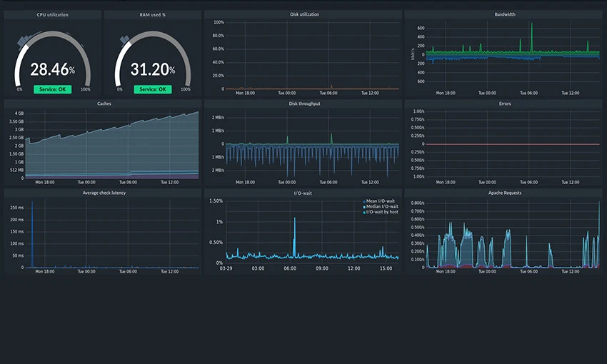The image size is (607, 364).
Task: Open the Average check latency panel title
Action: coord(104,193)
